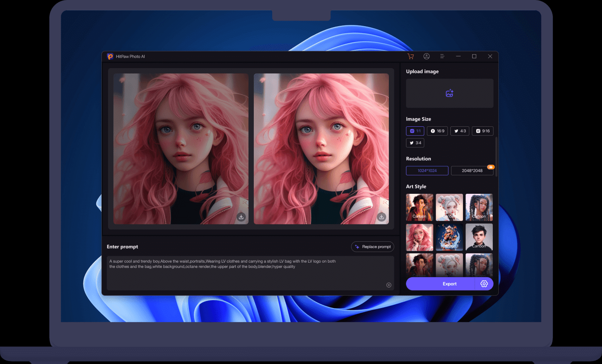Open the shopping cart store icon
The width and height of the screenshot is (602, 364).
click(x=411, y=56)
